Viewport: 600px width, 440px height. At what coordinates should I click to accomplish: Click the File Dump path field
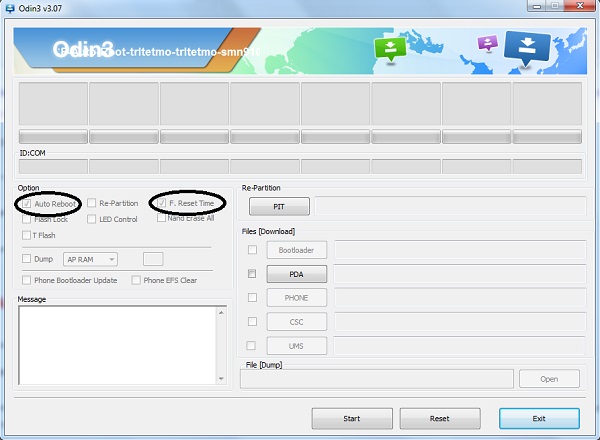[x=377, y=379]
